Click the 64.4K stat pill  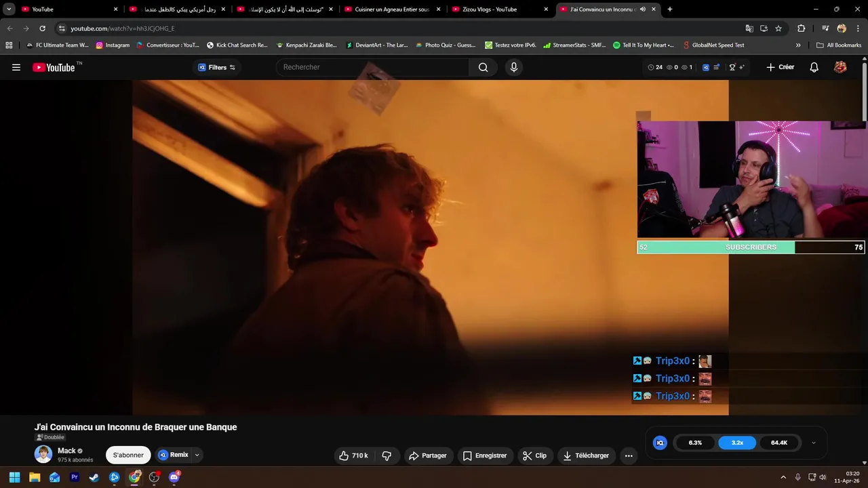click(779, 443)
